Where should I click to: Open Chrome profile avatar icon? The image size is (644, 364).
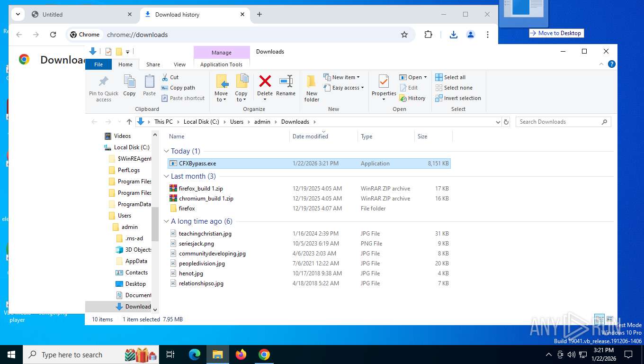click(x=471, y=35)
